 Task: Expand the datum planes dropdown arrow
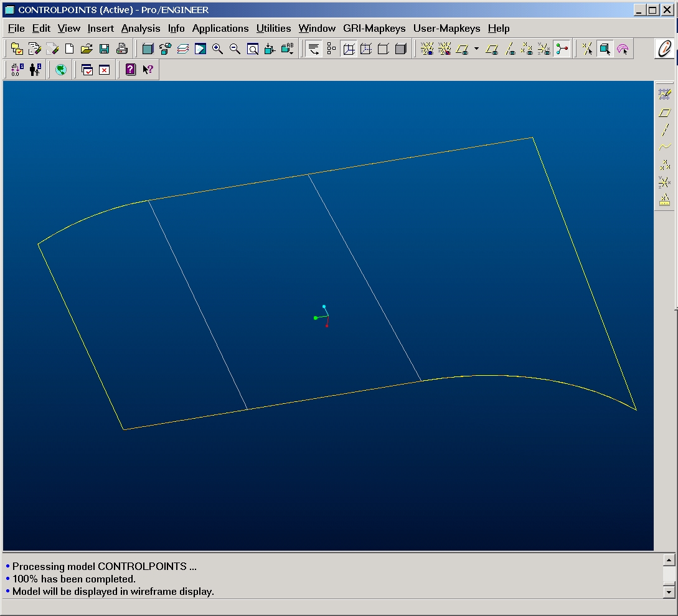pos(476,49)
